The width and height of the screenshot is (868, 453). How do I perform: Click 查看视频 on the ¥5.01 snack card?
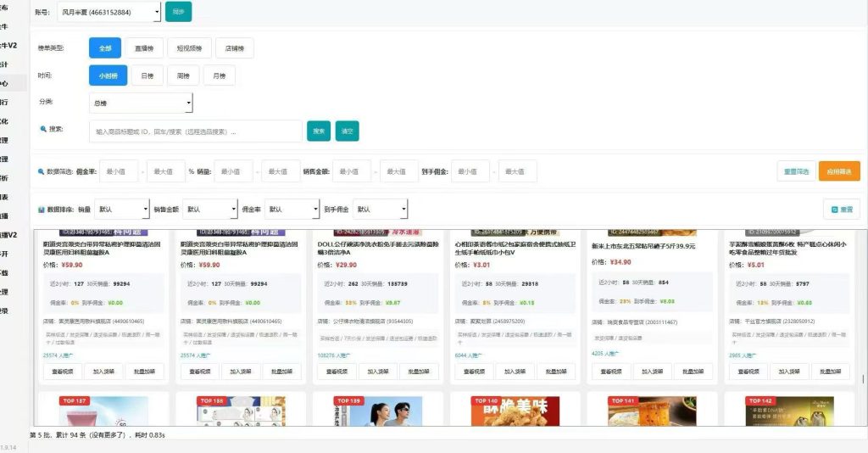[x=748, y=372]
